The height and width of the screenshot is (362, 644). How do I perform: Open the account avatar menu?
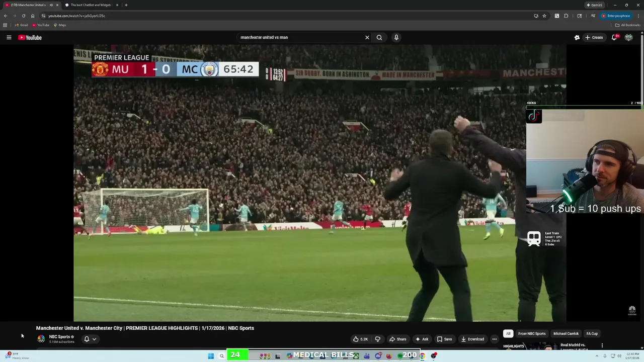628,37
